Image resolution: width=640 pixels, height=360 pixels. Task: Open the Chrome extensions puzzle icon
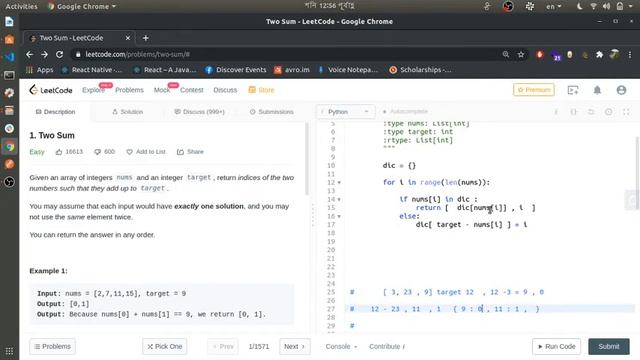tap(599, 54)
